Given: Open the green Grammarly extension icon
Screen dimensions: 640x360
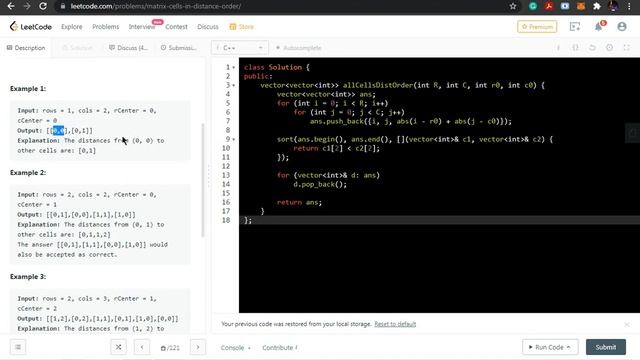Looking at the screenshot, I should [533, 6].
